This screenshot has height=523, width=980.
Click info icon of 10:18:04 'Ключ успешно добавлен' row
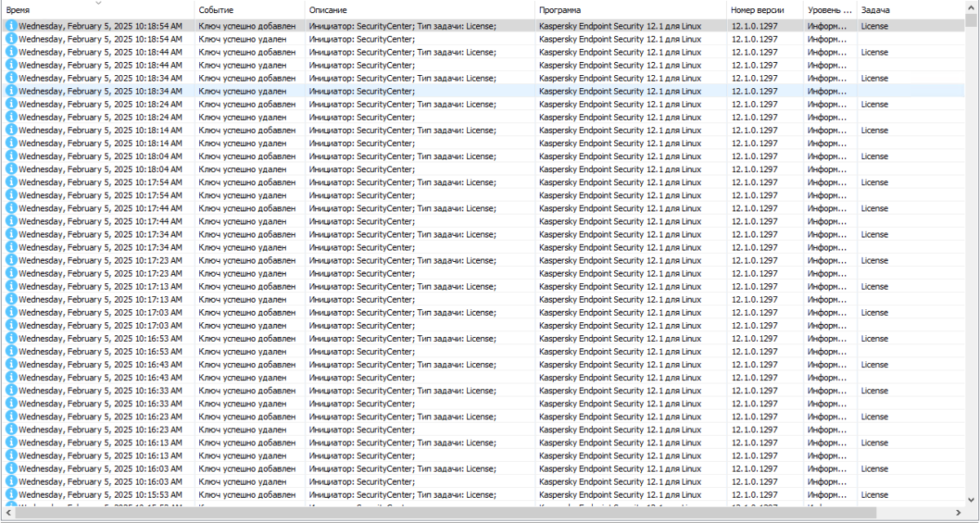11,157
